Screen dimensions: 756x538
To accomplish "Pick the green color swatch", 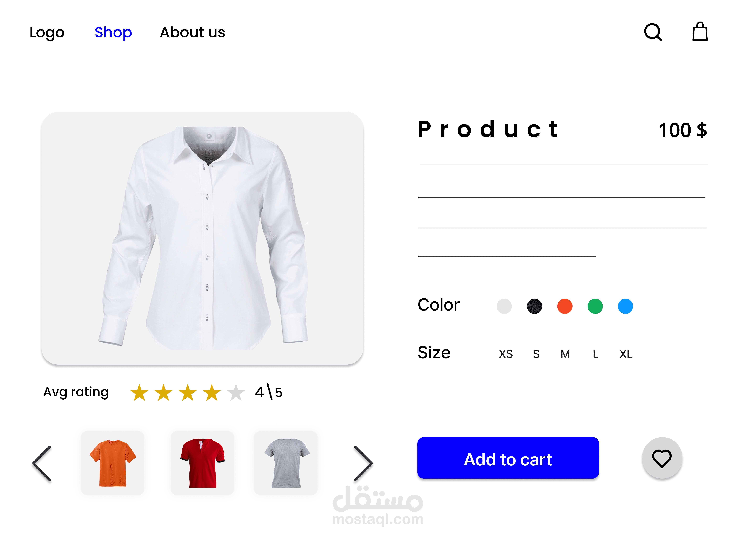I will tap(595, 306).
